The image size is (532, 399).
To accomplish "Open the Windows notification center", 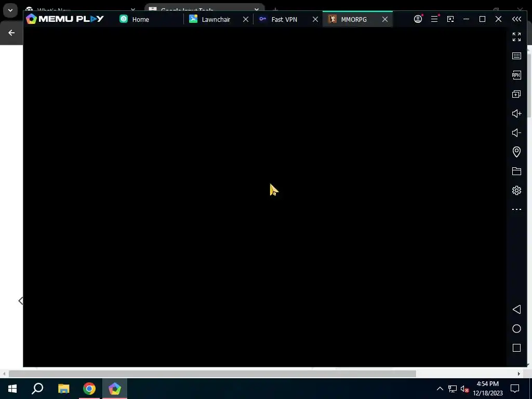I will tap(515, 389).
